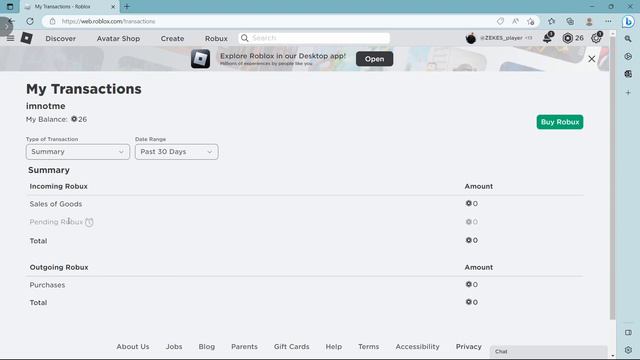640x360 pixels.
Task: Click the Purchases row label
Action: [x=47, y=285]
